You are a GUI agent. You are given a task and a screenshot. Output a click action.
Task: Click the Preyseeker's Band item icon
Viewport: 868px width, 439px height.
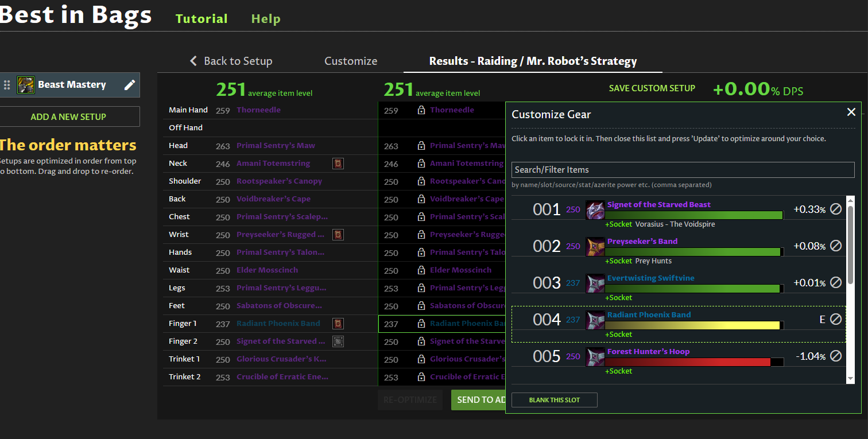click(595, 247)
